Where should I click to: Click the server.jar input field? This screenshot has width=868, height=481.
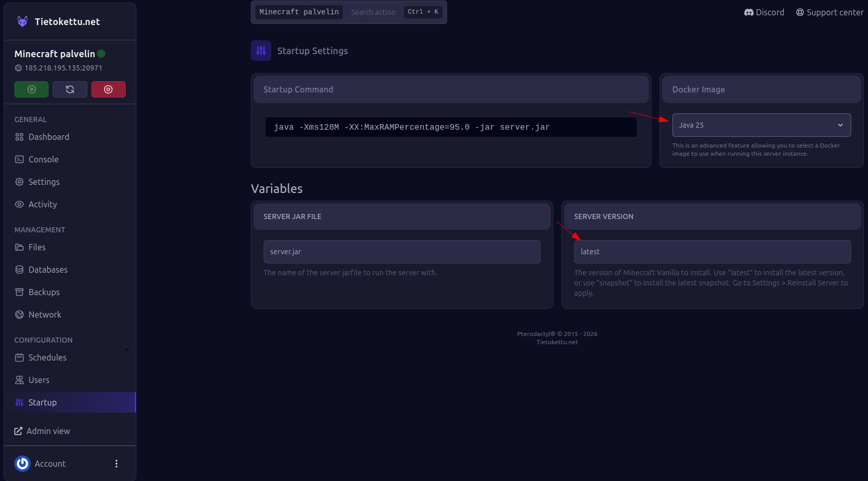pos(402,252)
